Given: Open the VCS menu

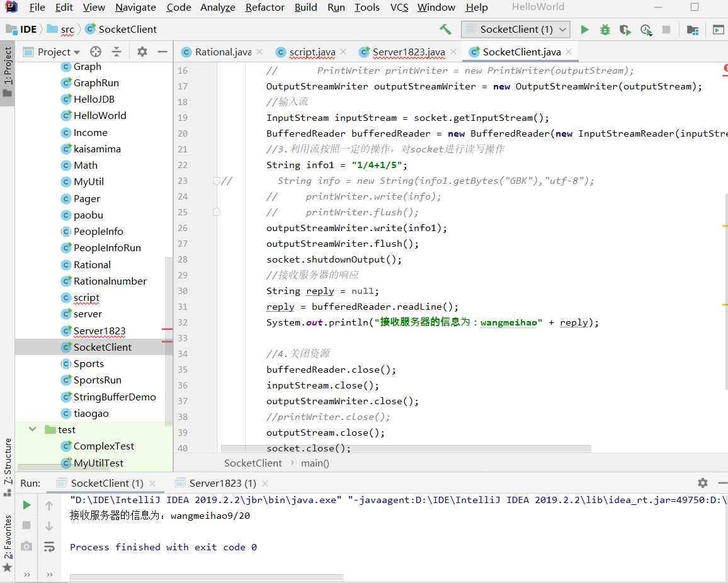Looking at the screenshot, I should point(399,8).
